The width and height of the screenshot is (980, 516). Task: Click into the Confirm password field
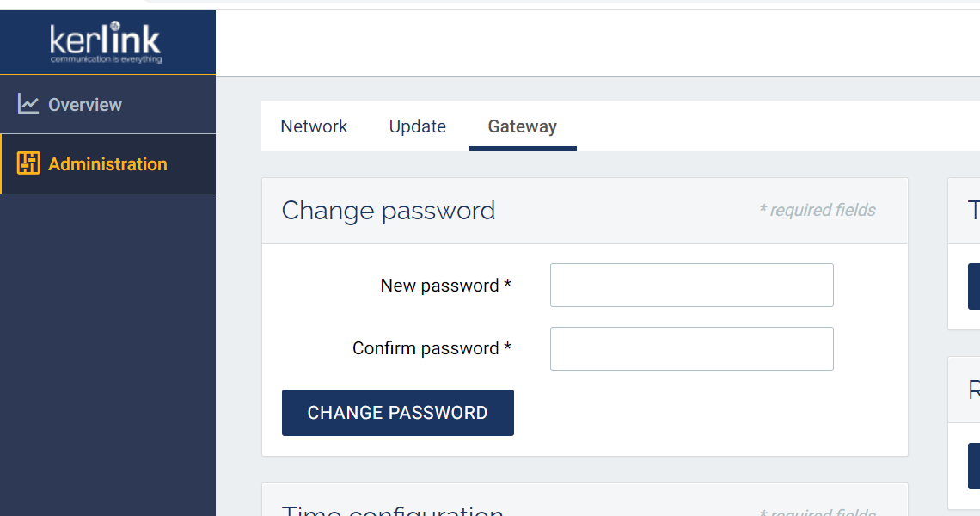(x=691, y=348)
